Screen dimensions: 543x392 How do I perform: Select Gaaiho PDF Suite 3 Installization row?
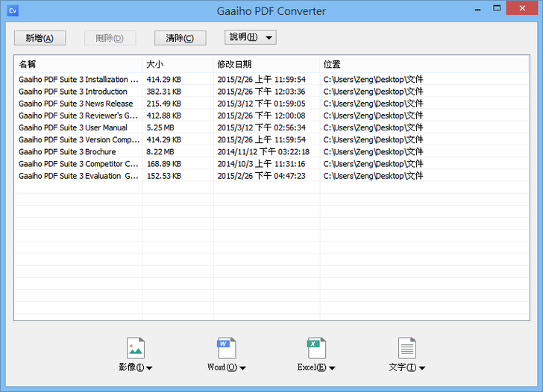pyautogui.click(x=271, y=80)
